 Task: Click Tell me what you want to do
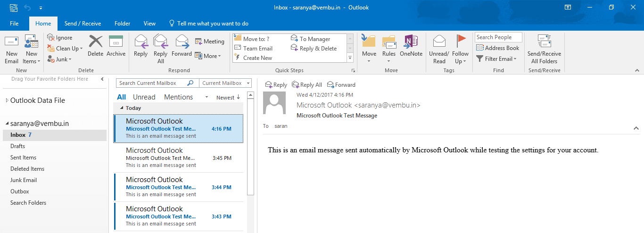209,24
